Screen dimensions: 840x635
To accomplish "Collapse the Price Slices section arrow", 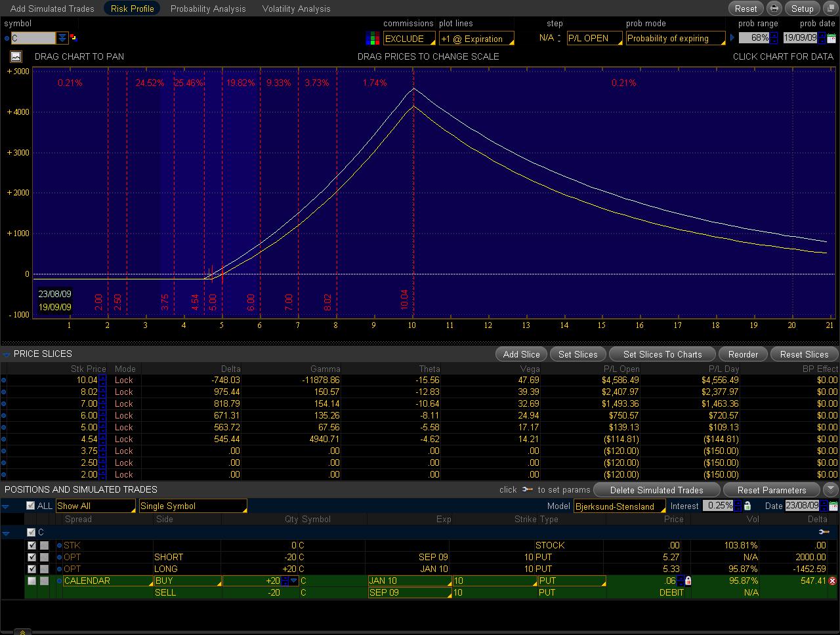I will coord(6,354).
